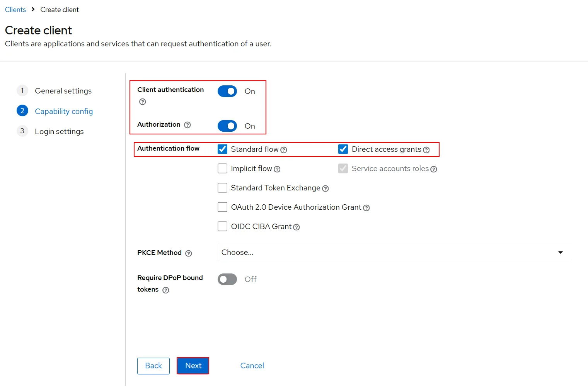
Task: Click the Next button
Action: coord(193,365)
